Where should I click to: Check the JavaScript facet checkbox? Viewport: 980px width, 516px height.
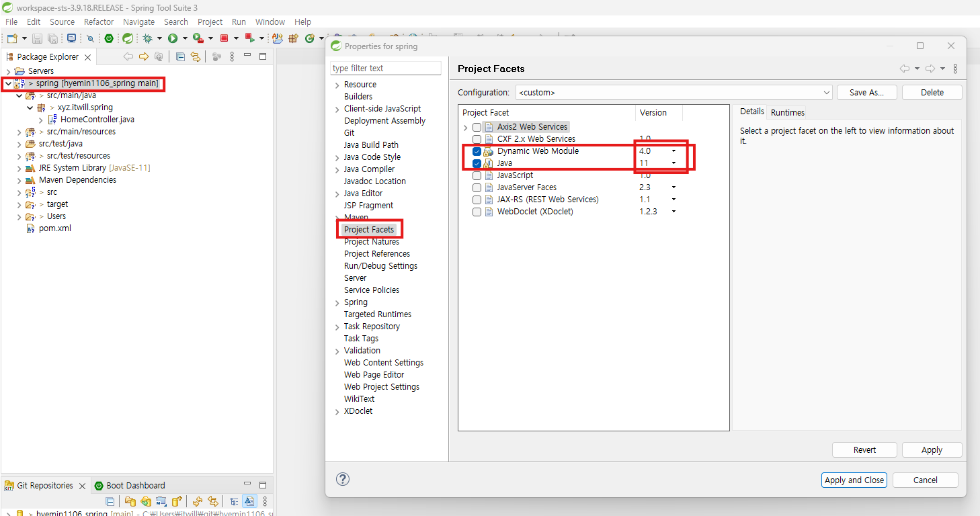477,175
